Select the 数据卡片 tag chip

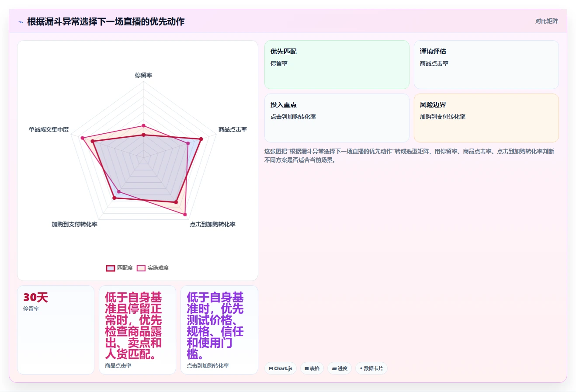click(x=371, y=368)
